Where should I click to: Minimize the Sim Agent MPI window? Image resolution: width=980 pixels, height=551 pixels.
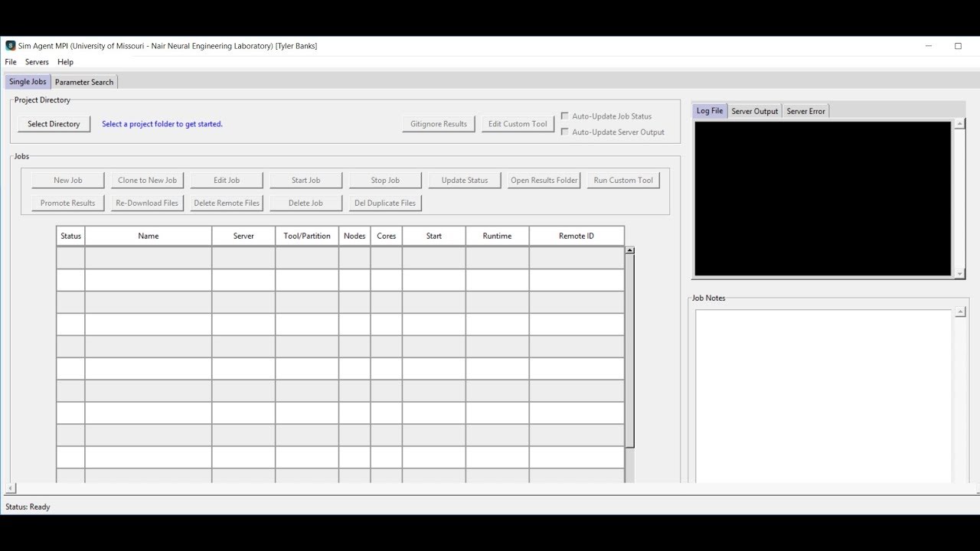pyautogui.click(x=929, y=46)
